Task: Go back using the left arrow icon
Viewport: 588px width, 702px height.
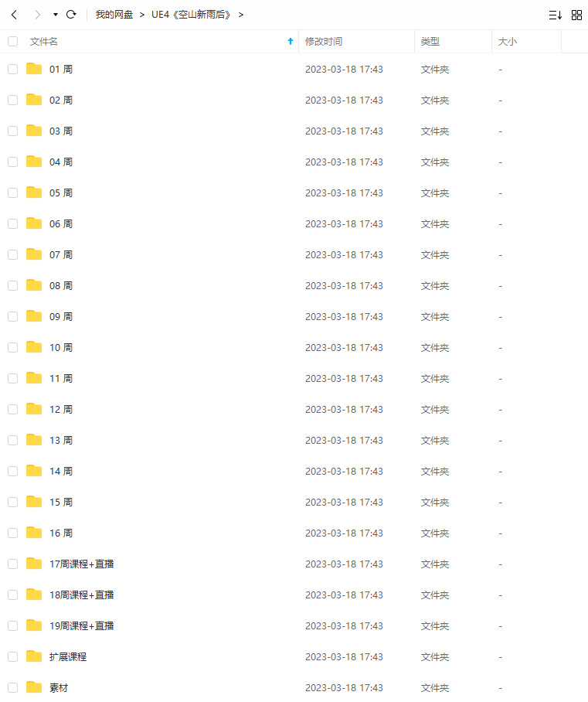Action: coord(15,15)
